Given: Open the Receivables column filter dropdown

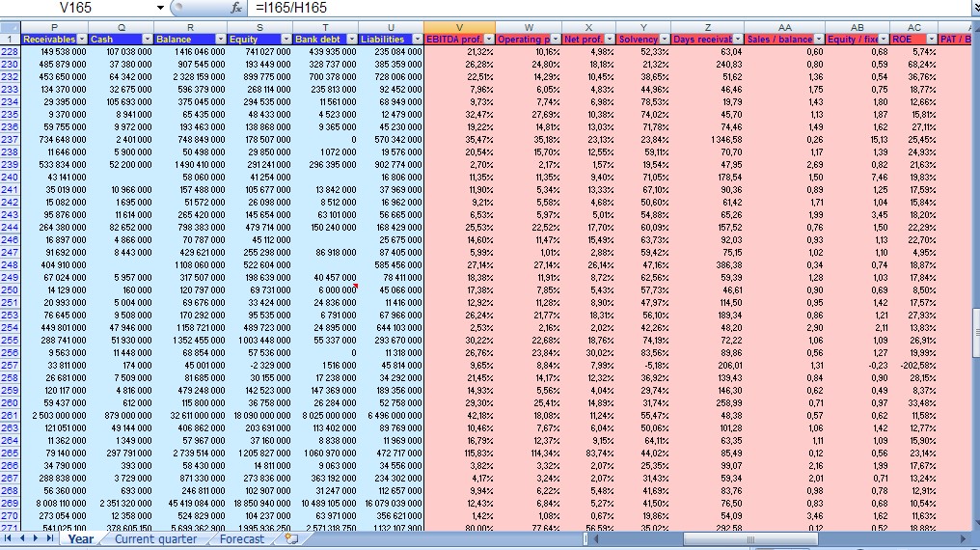Looking at the screenshot, I should [81, 39].
